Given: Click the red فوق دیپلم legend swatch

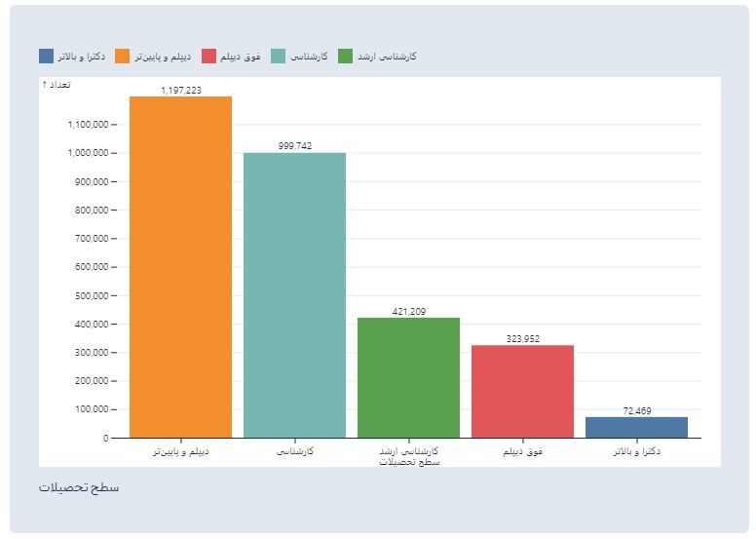Looking at the screenshot, I should pyautogui.click(x=208, y=56).
